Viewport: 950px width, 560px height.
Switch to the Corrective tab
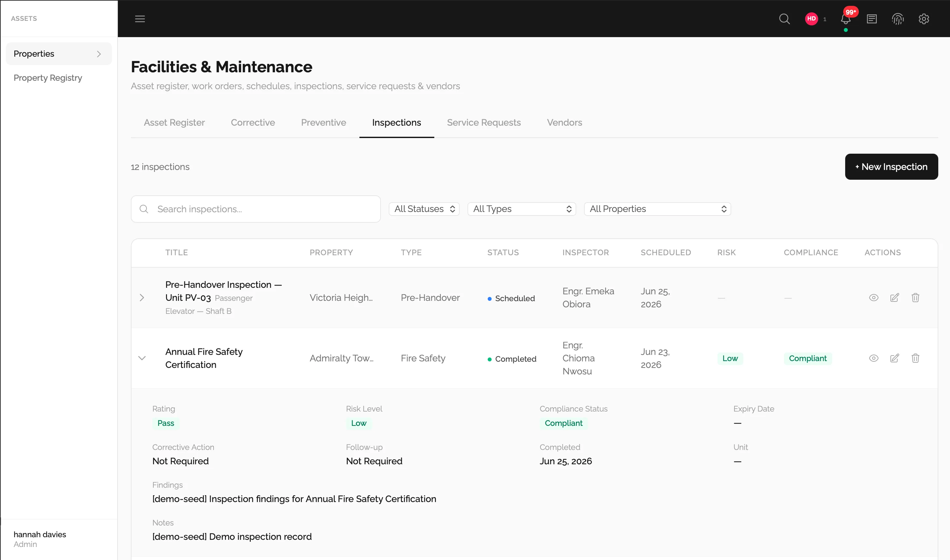tap(253, 123)
